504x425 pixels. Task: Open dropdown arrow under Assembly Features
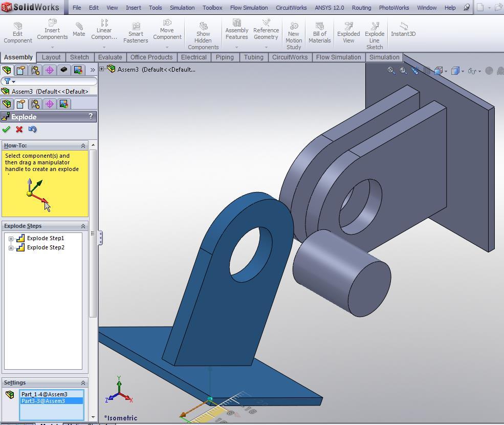point(236,47)
